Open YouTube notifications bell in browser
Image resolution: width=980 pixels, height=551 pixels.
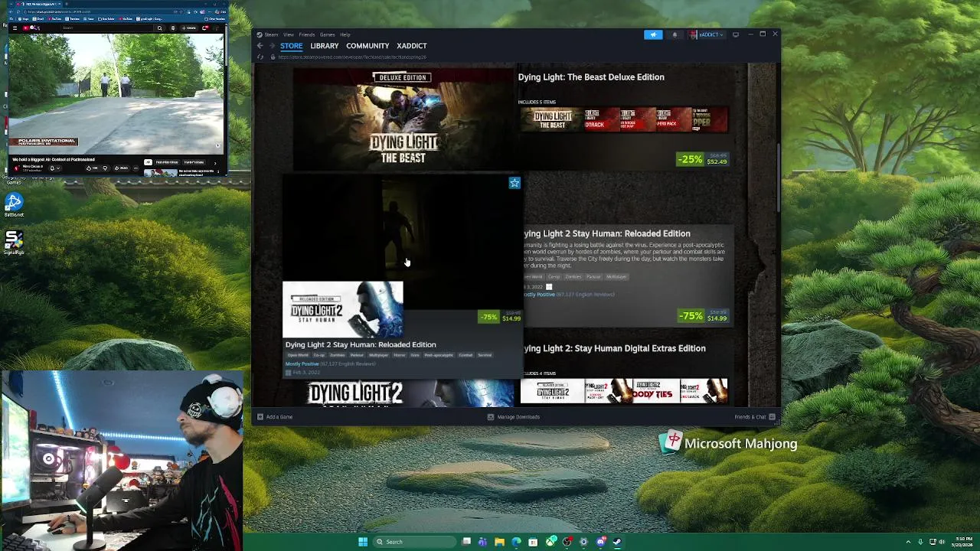[205, 28]
